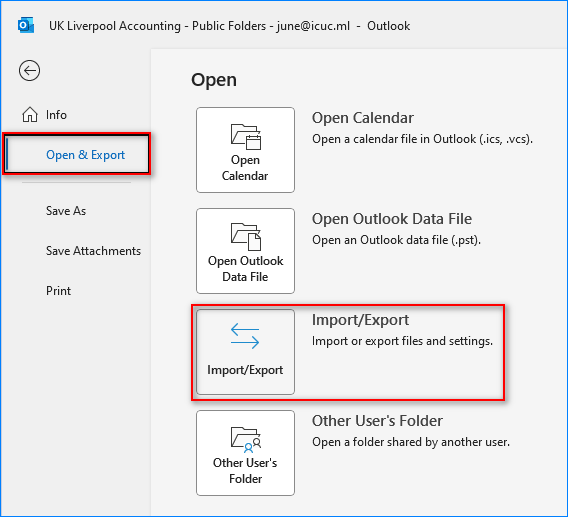Click the Open Calendar button label
This screenshot has height=517, width=568.
click(245, 168)
